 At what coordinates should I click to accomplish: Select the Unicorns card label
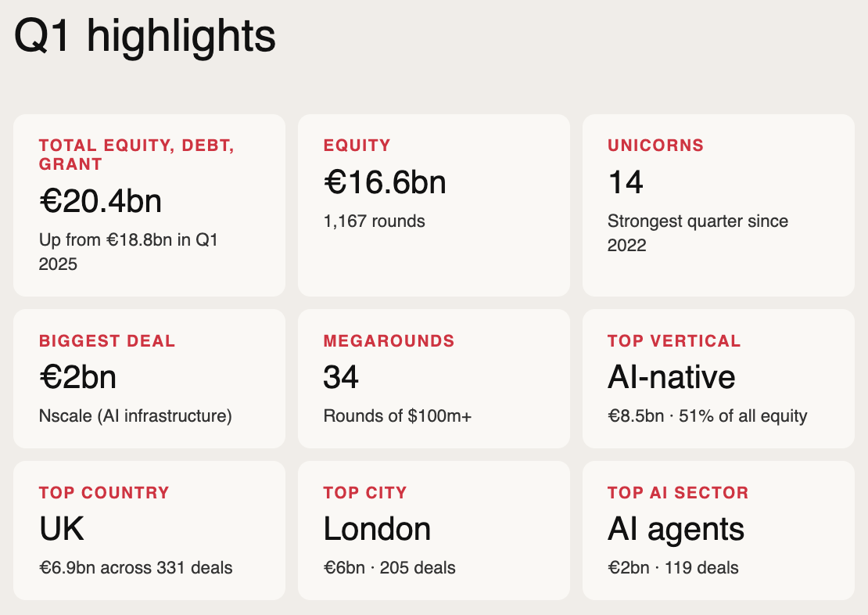(x=655, y=145)
